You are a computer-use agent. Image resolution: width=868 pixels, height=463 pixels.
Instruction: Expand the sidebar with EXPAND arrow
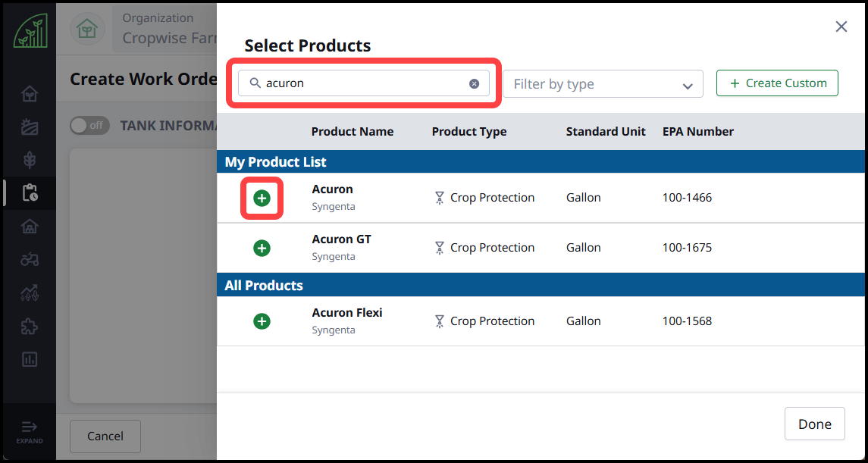(29, 433)
